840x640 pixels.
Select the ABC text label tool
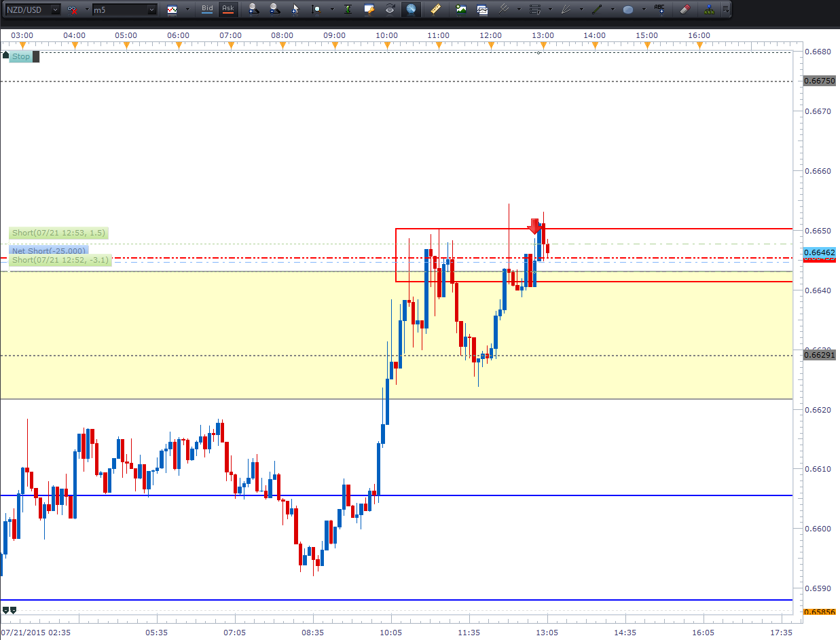pos(659,10)
